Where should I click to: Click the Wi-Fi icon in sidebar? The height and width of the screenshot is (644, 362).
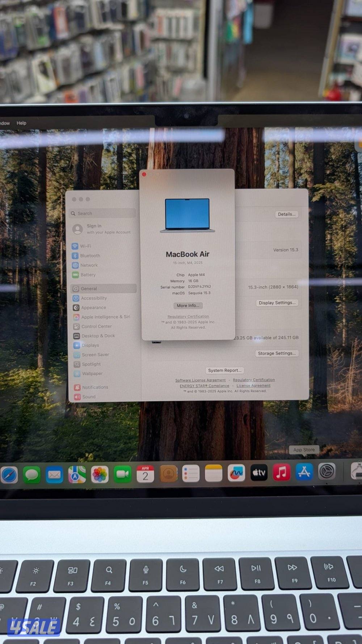pos(75,246)
